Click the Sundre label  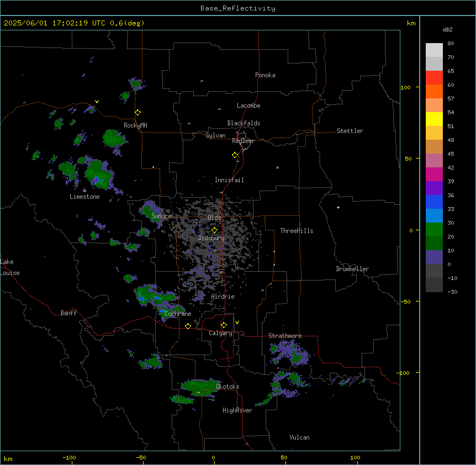pos(161,216)
